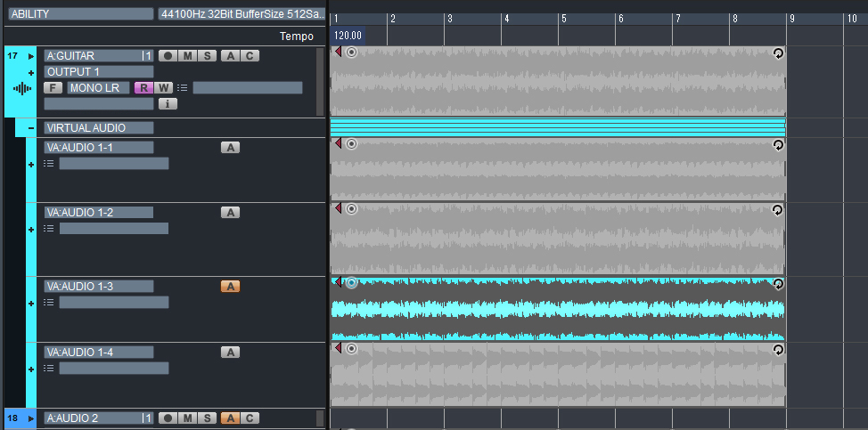868x430 pixels.
Task: Toggle orange A button on AUDIO 2 track
Action: pyautogui.click(x=230, y=418)
